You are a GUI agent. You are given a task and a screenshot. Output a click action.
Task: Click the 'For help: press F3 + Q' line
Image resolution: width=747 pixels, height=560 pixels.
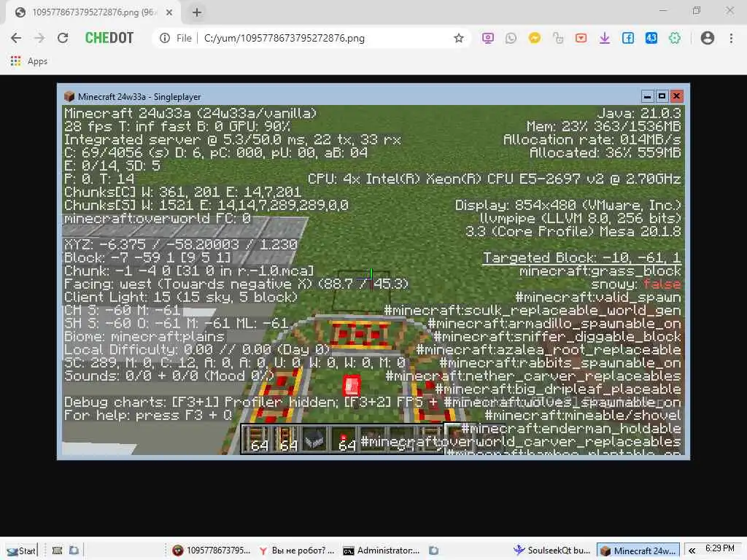pos(148,415)
